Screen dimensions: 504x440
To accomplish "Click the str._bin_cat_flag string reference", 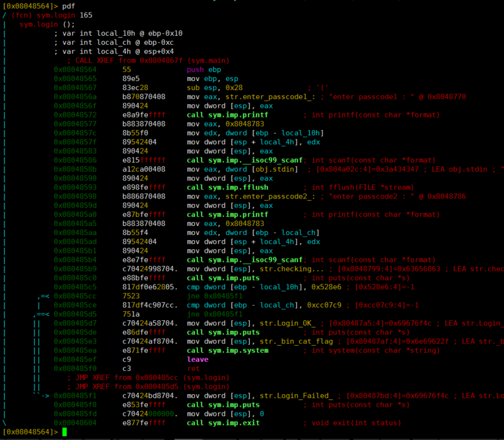I will pyautogui.click(x=296, y=342).
